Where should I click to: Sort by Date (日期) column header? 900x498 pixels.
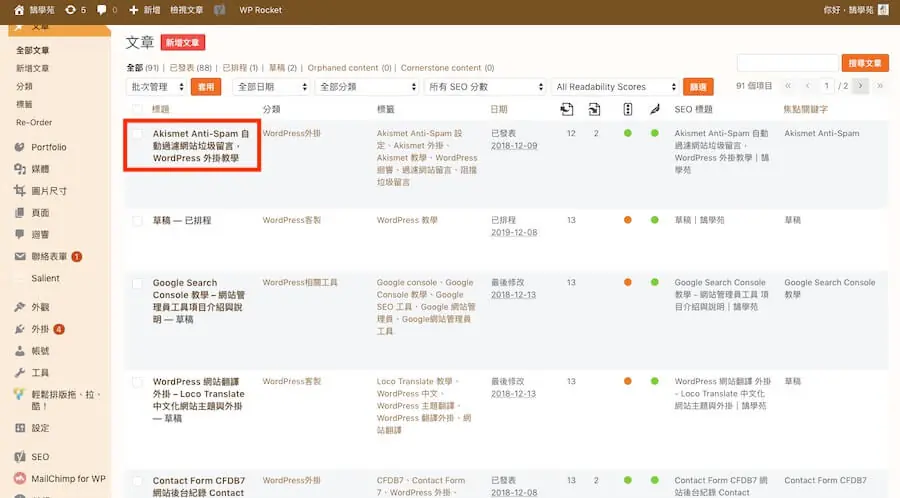point(499,109)
